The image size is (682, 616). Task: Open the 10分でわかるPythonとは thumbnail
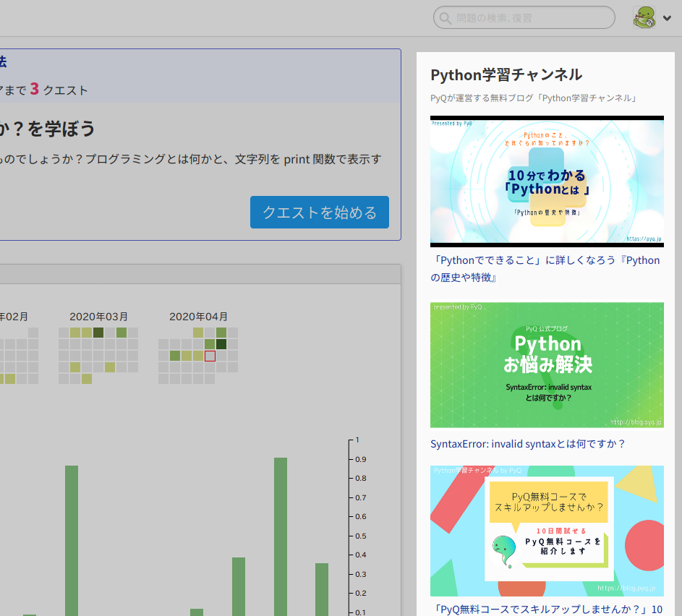pos(547,181)
